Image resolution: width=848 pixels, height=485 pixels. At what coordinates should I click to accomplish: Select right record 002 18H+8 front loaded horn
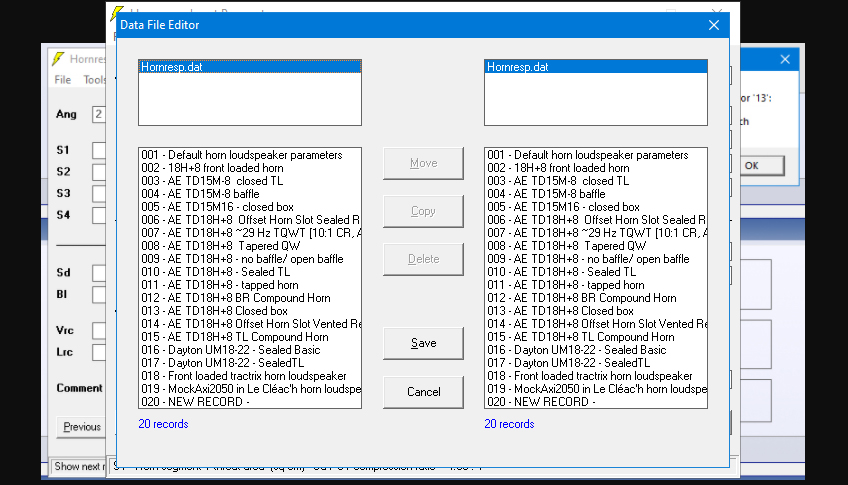[595, 168]
